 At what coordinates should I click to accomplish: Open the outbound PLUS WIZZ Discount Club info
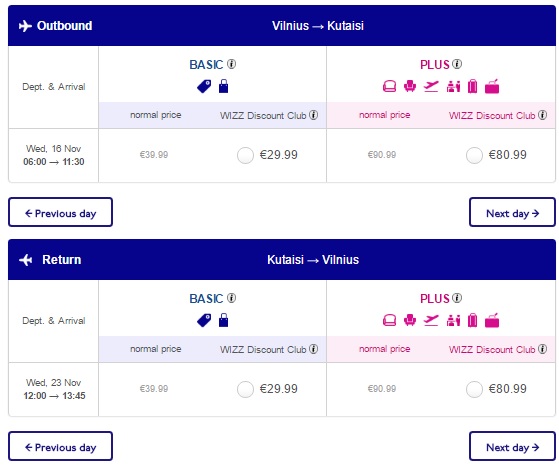coord(542,115)
